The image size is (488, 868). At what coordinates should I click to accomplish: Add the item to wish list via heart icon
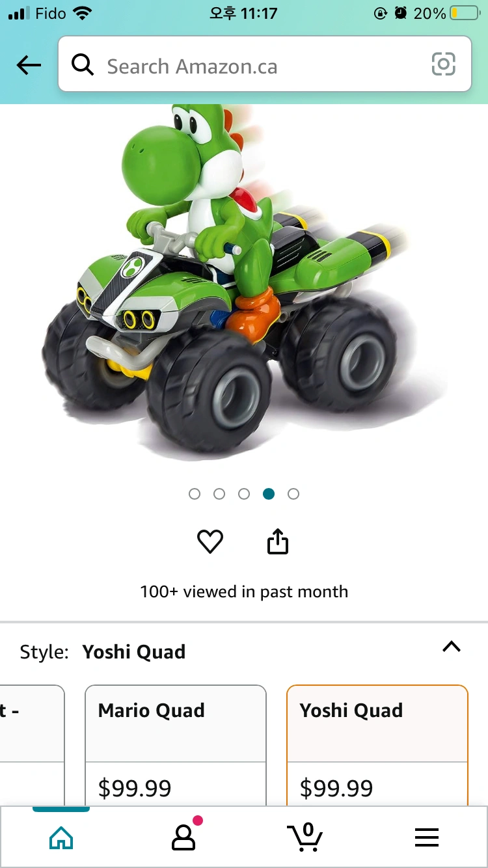210,541
